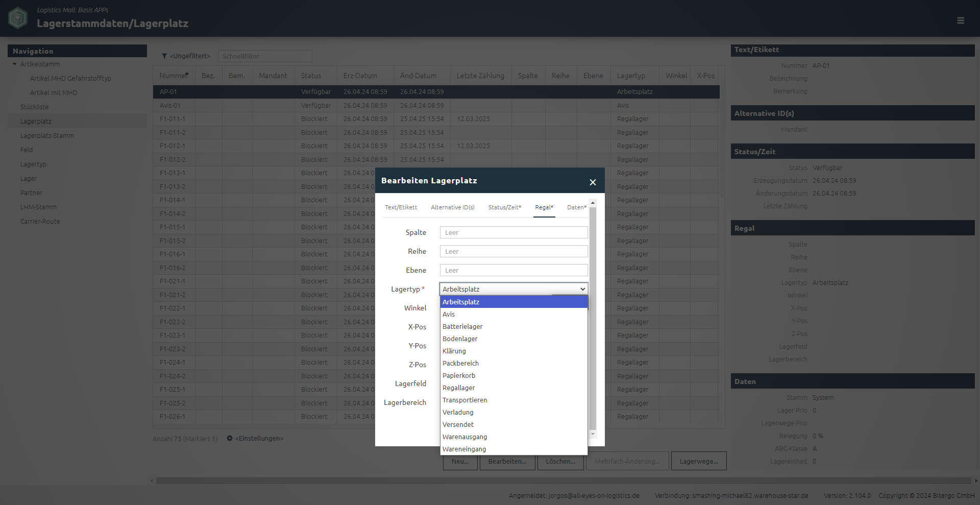980x505 pixels.
Task: Open Partner in navigation
Action: click(x=31, y=193)
